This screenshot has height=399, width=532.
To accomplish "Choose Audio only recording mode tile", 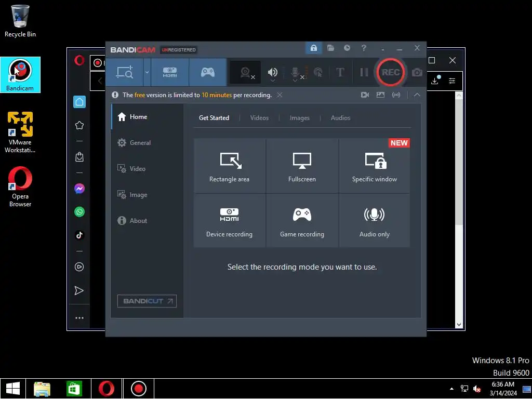I will [x=375, y=220].
